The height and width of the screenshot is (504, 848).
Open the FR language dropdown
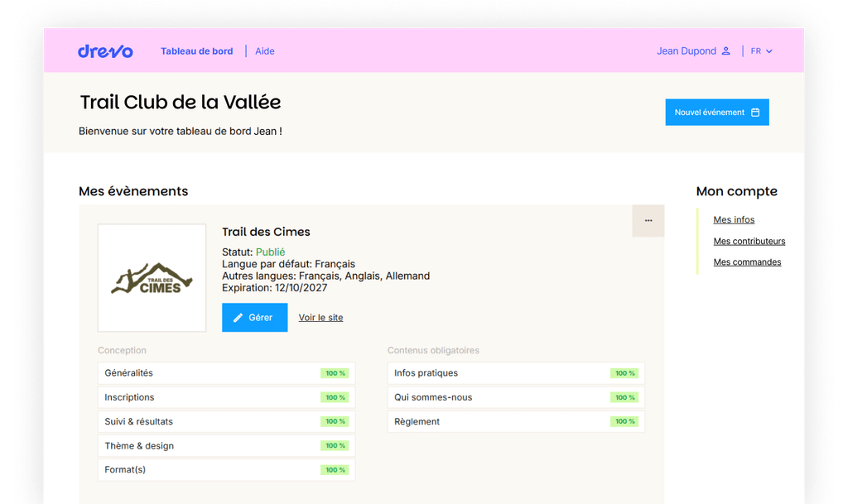point(762,50)
